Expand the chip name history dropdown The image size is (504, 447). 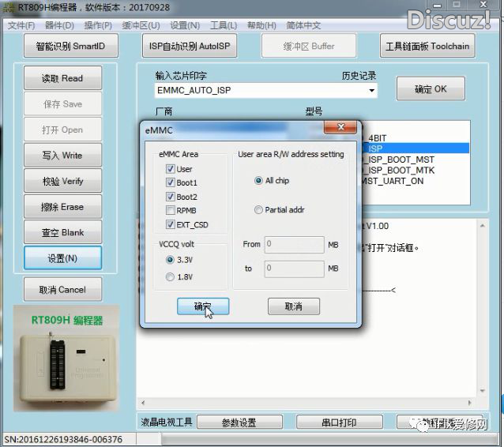tap(371, 90)
